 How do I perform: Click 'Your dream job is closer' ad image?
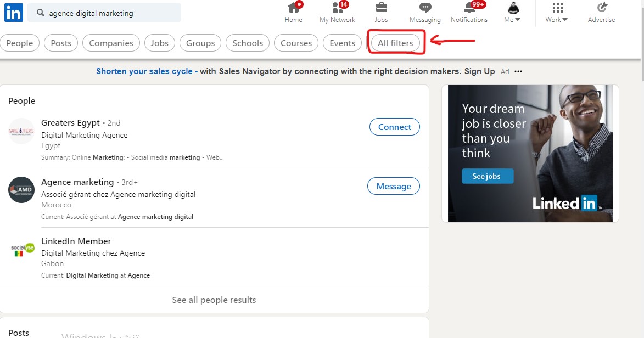530,154
